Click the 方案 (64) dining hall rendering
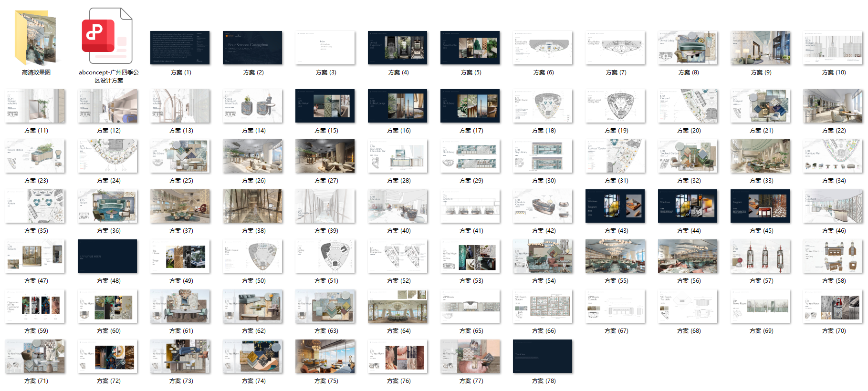 click(x=397, y=306)
